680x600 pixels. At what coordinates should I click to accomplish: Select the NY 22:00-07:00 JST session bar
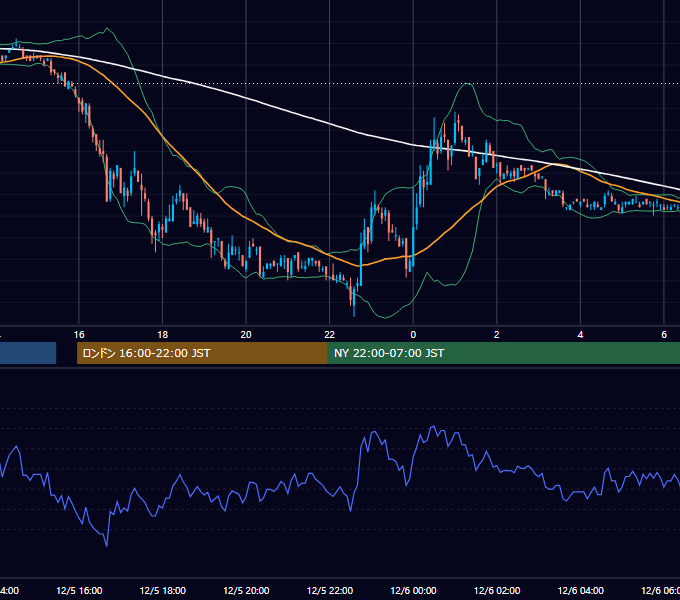click(503, 353)
